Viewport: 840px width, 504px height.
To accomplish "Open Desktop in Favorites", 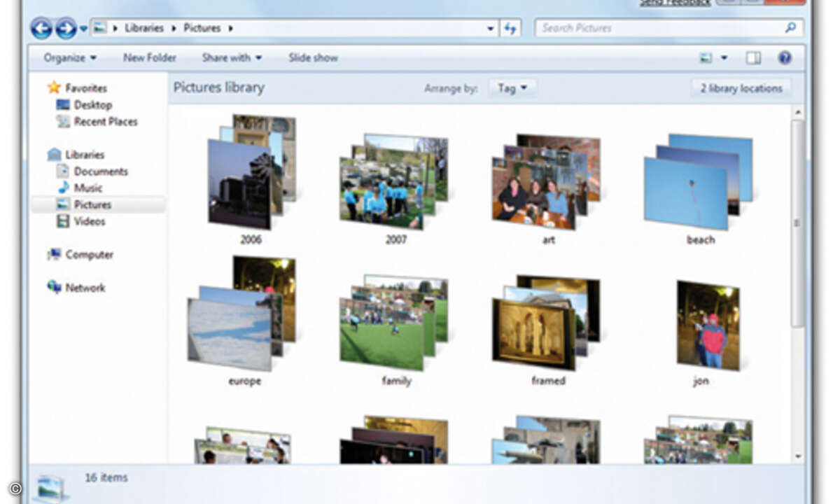I will [x=93, y=105].
